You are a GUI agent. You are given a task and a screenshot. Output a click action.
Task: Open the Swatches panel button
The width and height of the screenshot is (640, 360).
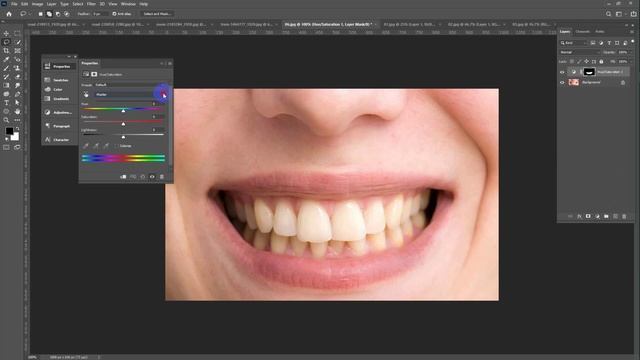point(59,80)
